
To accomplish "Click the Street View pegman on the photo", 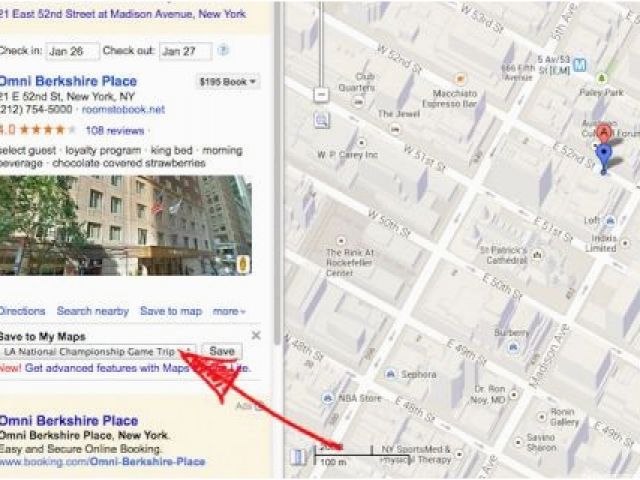I will coord(243,264).
